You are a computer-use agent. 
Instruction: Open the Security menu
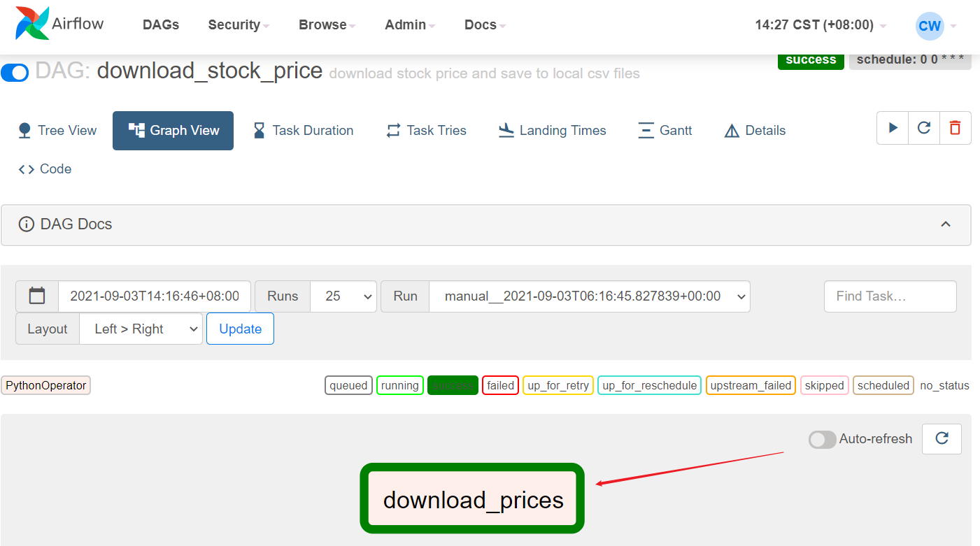238,24
